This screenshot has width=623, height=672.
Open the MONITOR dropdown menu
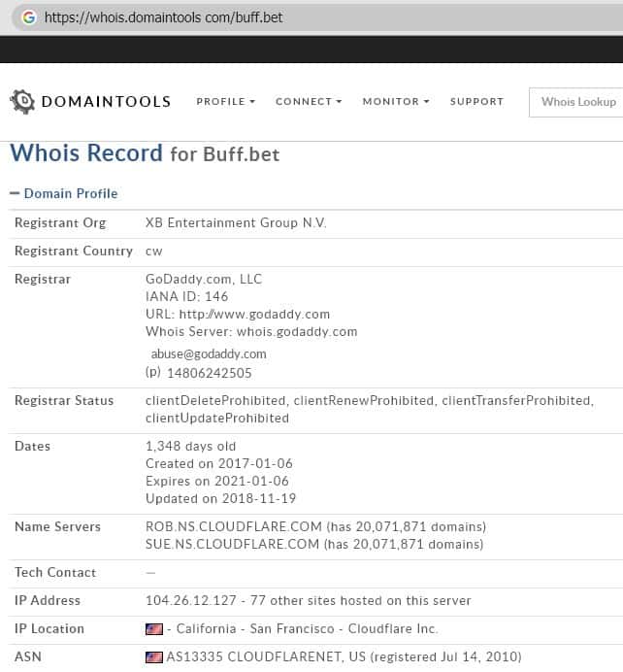click(396, 102)
